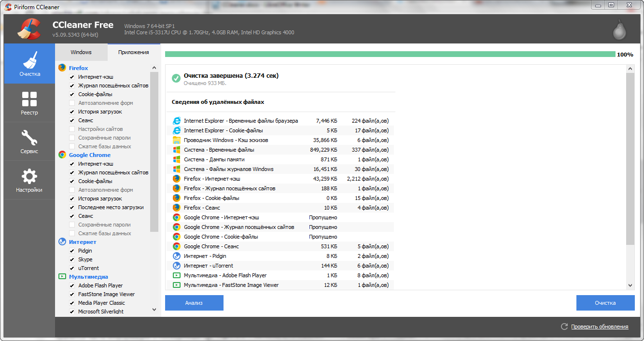Collapse the Мультимедиа group header
Screen dimensions: 644x341
[88, 277]
